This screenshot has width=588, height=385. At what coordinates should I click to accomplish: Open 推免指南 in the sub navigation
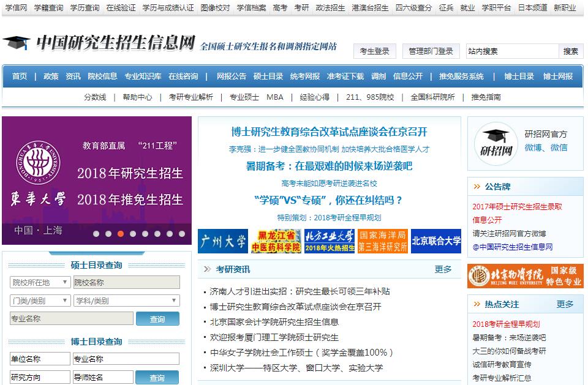486,97
